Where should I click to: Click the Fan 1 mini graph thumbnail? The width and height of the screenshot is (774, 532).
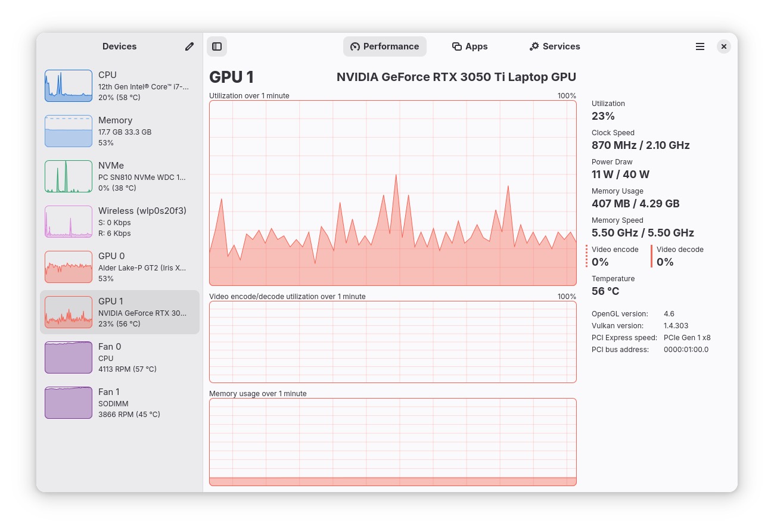tap(69, 403)
